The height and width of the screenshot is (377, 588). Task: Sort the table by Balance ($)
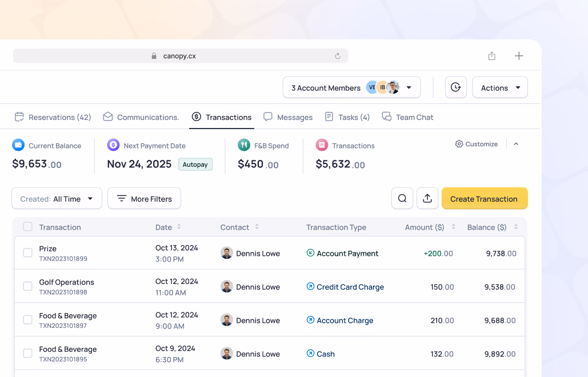click(x=515, y=227)
